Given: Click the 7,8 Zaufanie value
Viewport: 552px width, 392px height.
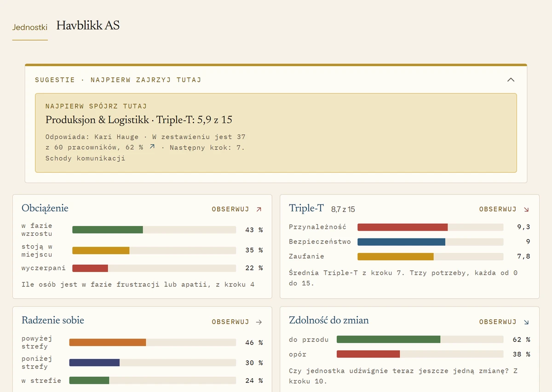Looking at the screenshot, I should [x=523, y=256].
